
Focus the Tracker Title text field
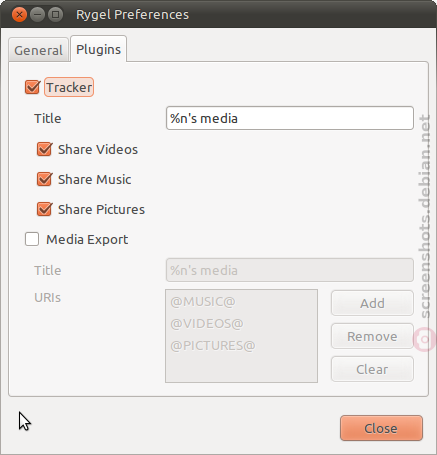pyautogui.click(x=290, y=118)
